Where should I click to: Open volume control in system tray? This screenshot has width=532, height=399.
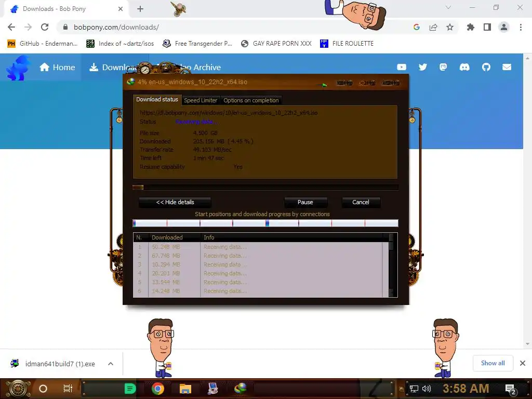[427, 389]
